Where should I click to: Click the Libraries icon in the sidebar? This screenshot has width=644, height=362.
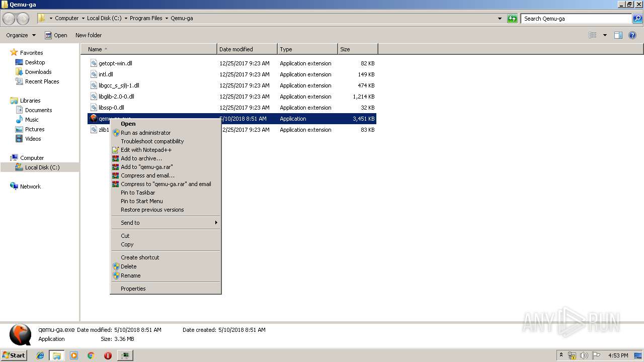14,101
